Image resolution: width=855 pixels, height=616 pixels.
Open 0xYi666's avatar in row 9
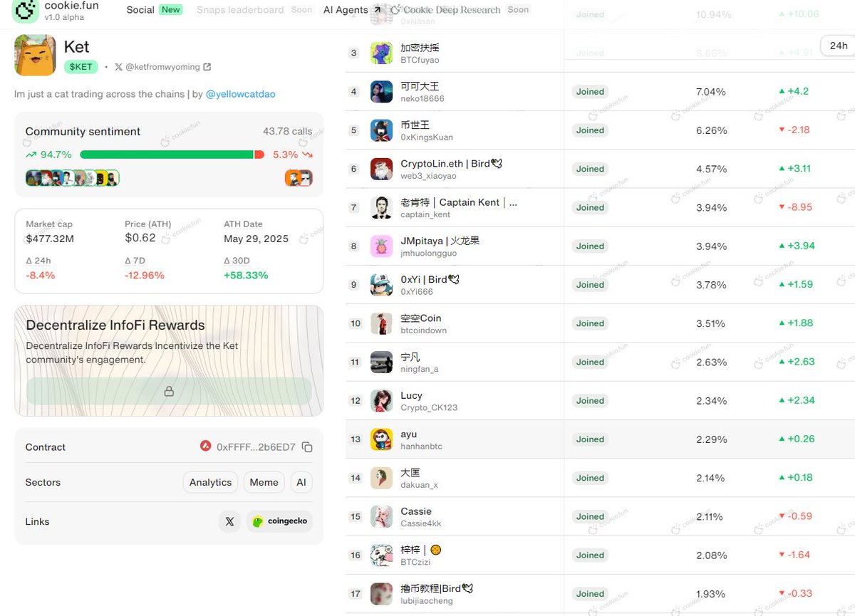click(x=382, y=285)
